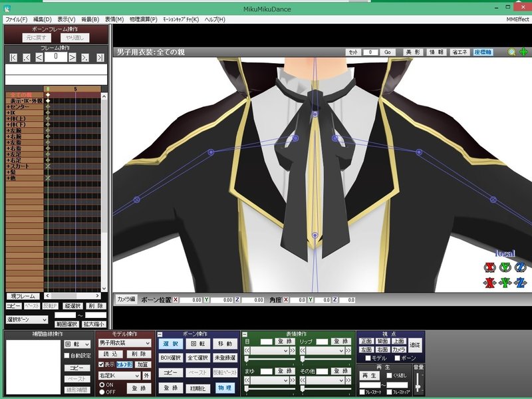Select the IK ON radio button
The height and width of the screenshot is (399, 532).
click(x=102, y=385)
